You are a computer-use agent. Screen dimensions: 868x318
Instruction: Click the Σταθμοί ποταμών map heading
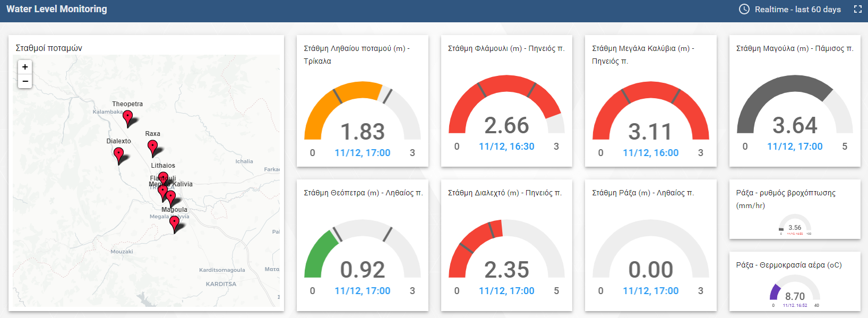point(49,48)
